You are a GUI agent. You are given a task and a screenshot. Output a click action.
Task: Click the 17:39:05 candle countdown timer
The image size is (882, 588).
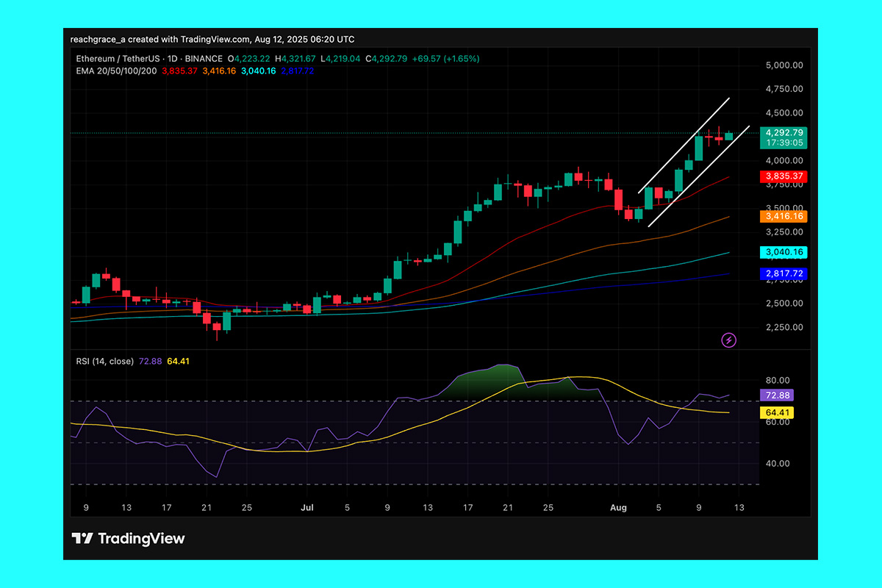(784, 143)
